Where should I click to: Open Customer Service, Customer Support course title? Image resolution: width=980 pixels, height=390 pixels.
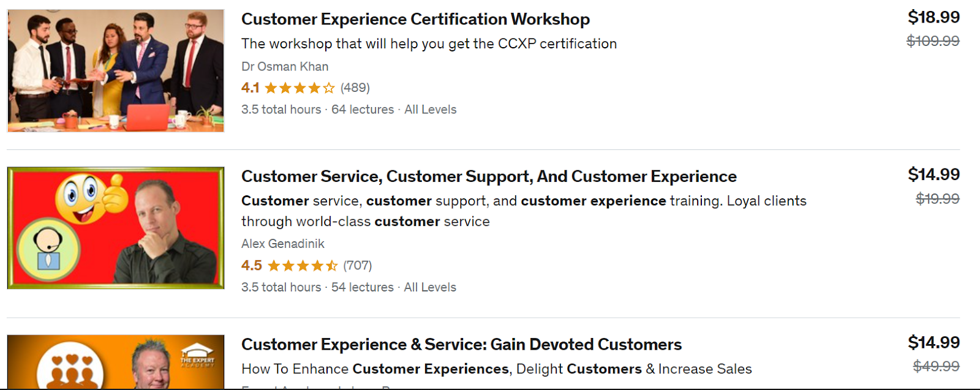489,176
